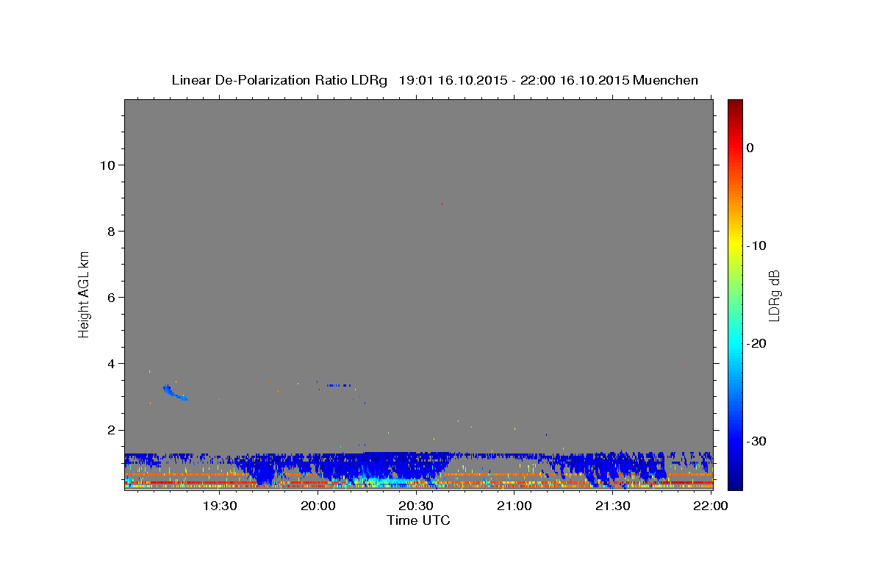This screenshot has height=588, width=882.
Task: Click the 21:00 time tick label
Action: pyautogui.click(x=514, y=506)
